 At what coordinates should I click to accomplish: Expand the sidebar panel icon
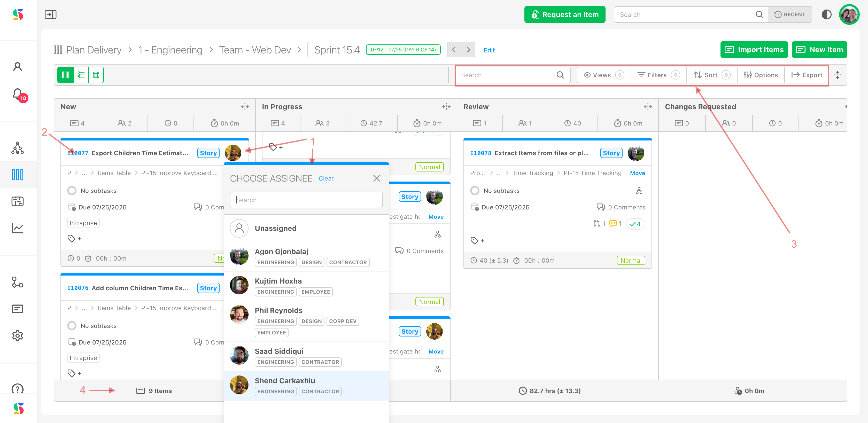point(51,14)
